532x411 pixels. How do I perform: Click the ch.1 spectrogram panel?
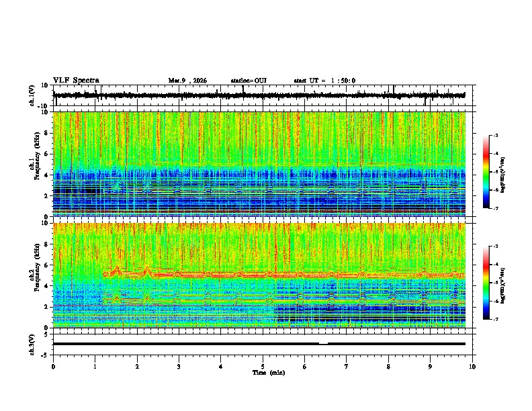coord(259,164)
